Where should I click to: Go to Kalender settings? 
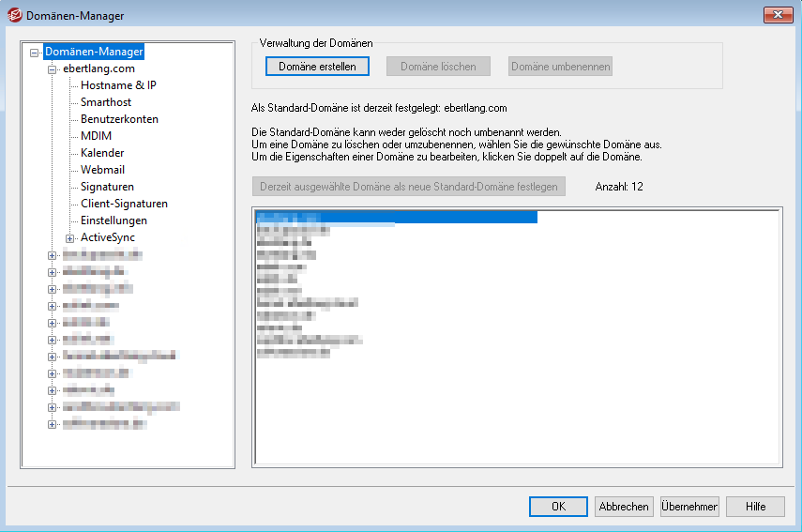(102, 153)
